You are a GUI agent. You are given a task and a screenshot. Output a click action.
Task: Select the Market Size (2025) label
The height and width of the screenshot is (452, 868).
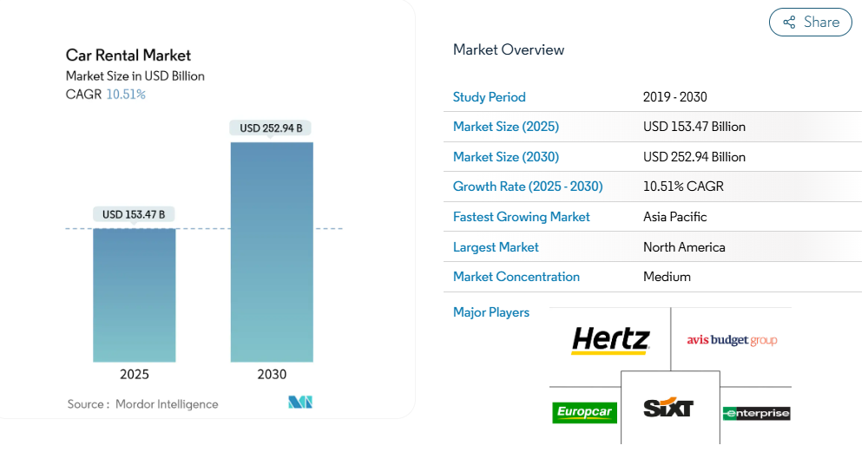point(506,127)
